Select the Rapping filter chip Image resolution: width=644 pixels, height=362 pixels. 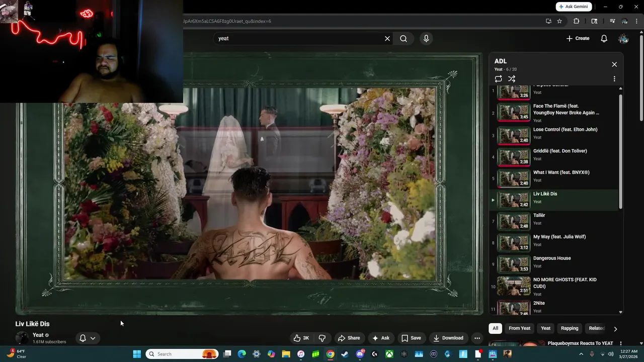pyautogui.click(x=570, y=328)
